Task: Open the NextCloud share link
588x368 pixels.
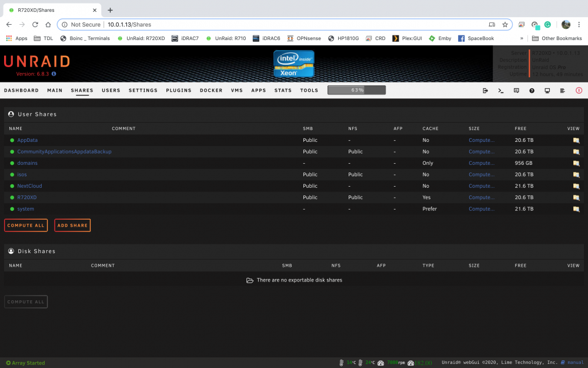Action: click(x=29, y=186)
